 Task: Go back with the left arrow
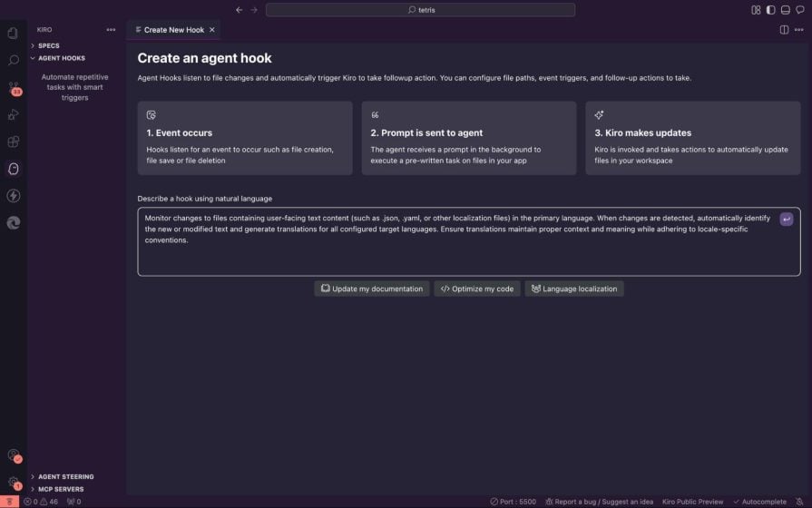click(239, 10)
